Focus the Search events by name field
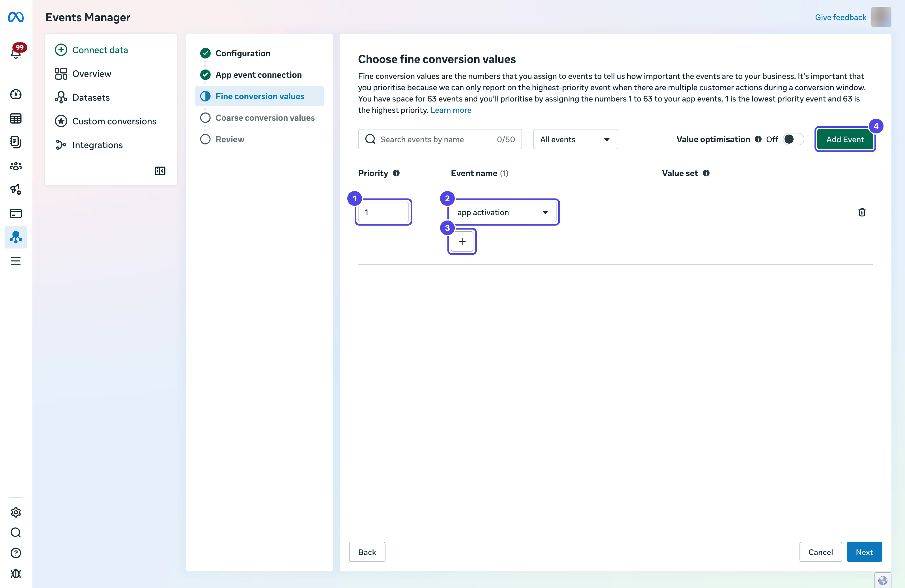Screen dimensions: 905x588 (439, 139)
